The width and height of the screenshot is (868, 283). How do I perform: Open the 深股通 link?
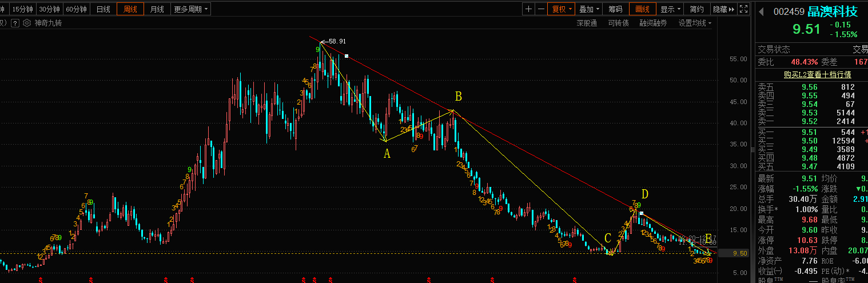pyautogui.click(x=587, y=23)
